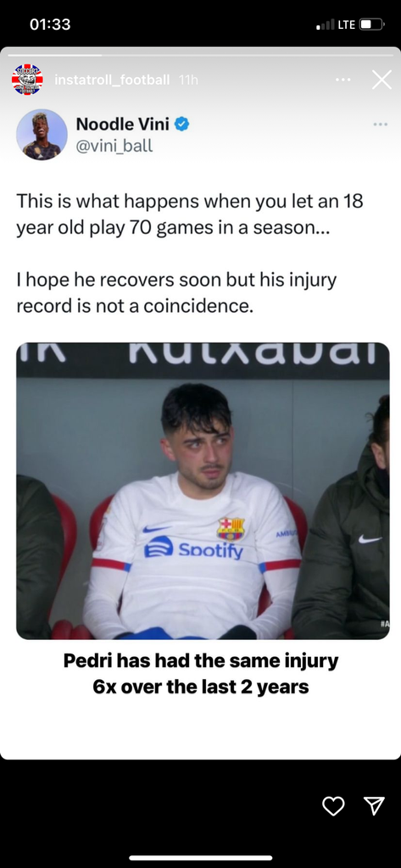Share the story via paper plane icon

[x=375, y=806]
